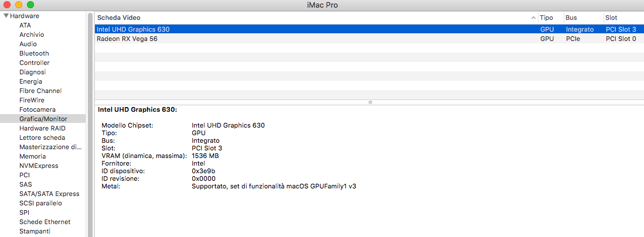Click the PCI Slot 0 cell
644x237 pixels.
pyautogui.click(x=621, y=39)
